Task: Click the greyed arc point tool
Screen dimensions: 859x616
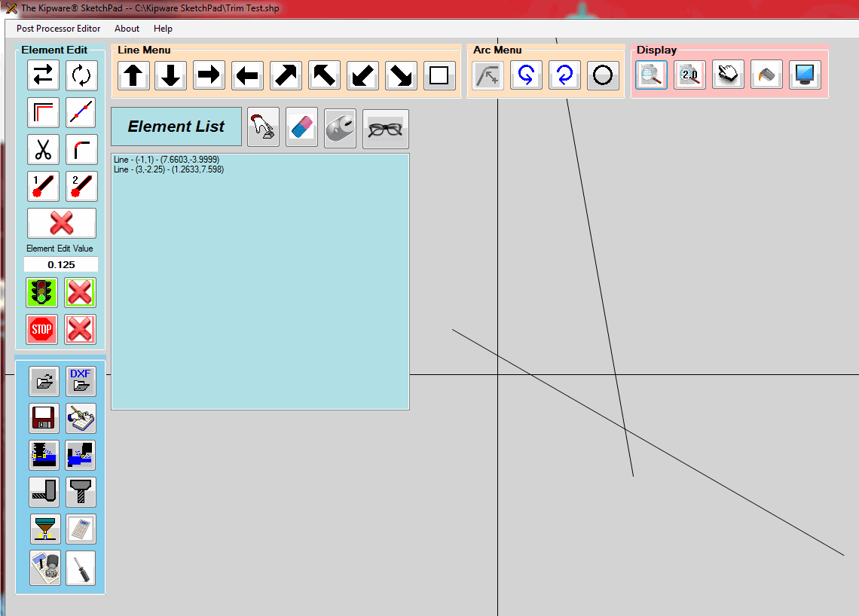Action: [488, 75]
